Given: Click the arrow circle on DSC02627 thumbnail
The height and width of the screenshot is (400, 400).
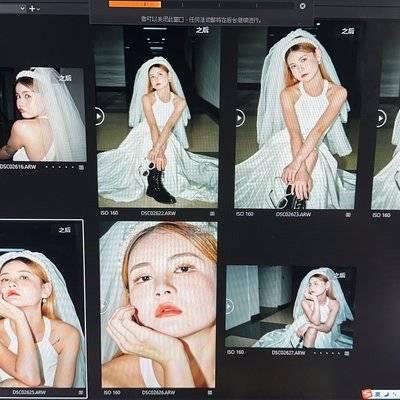Looking at the screenshot, I should (229, 306).
